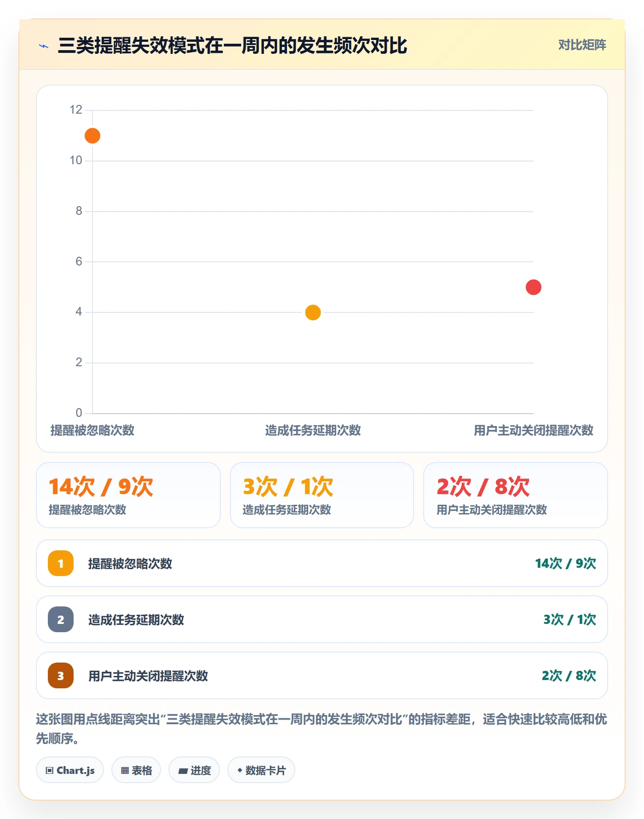Click the y-axis tick label 6

(79, 261)
